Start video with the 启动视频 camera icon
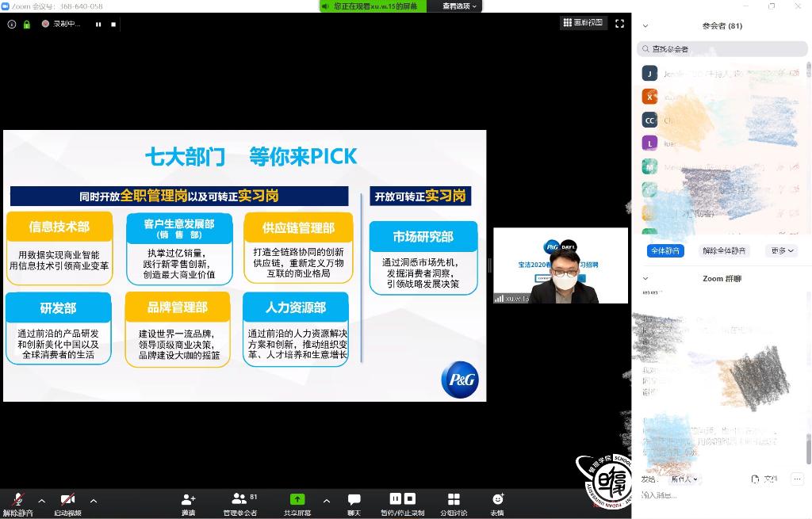This screenshot has width=812, height=519. pos(68,499)
